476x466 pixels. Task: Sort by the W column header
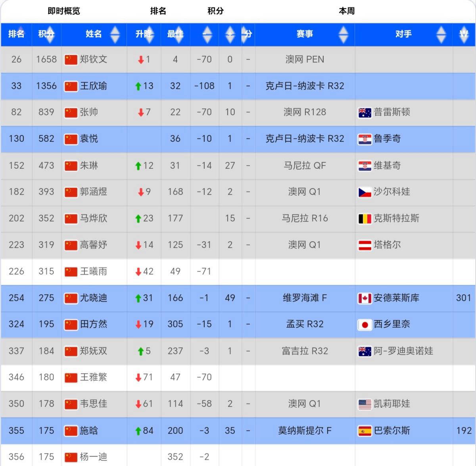tap(464, 34)
